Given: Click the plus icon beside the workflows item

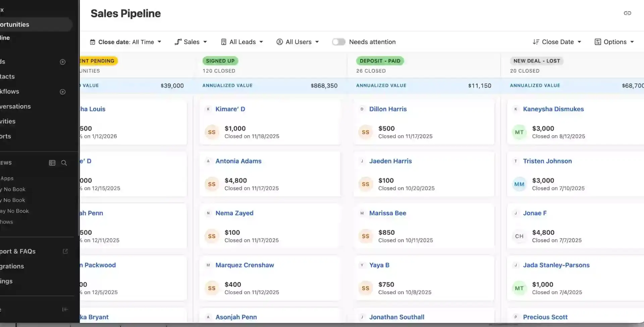Looking at the screenshot, I should pos(63,92).
